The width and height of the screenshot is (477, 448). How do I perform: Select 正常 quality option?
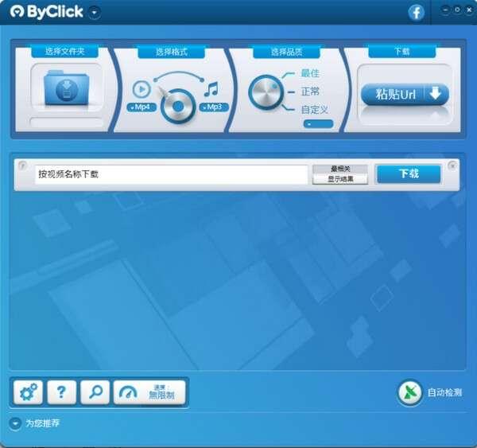pyautogui.click(x=310, y=92)
